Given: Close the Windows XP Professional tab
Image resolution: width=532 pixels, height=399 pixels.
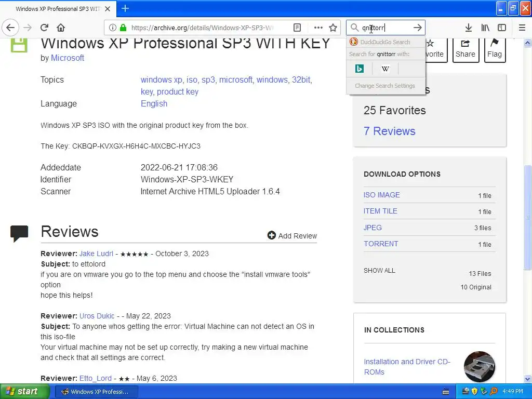Looking at the screenshot, I should (x=108, y=9).
